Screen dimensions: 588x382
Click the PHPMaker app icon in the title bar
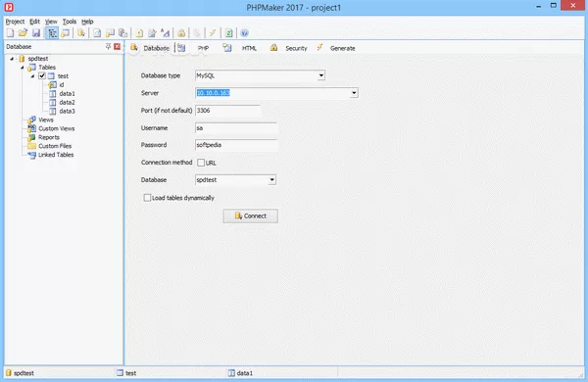9,7
